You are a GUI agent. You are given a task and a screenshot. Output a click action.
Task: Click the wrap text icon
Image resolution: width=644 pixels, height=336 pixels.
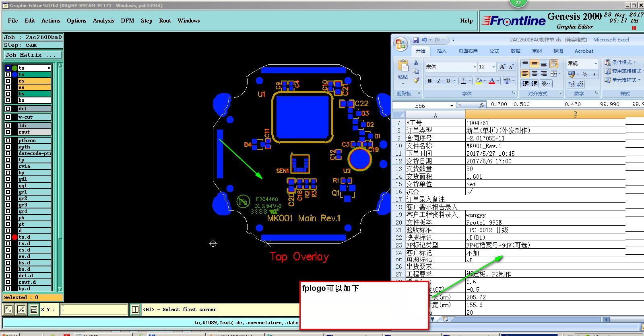click(554, 64)
